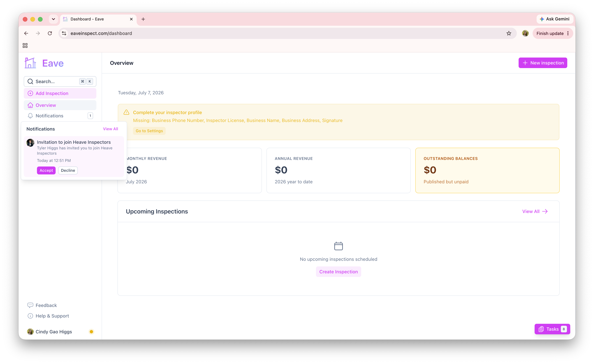594x364 pixels.
Task: Bookmark page with the star icon
Action: coord(509,33)
